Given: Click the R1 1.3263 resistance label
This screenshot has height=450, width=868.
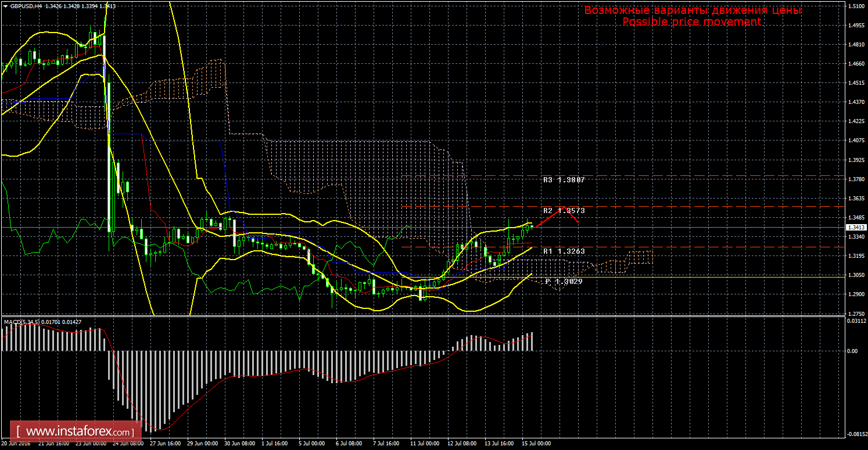Looking at the screenshot, I should 564,251.
